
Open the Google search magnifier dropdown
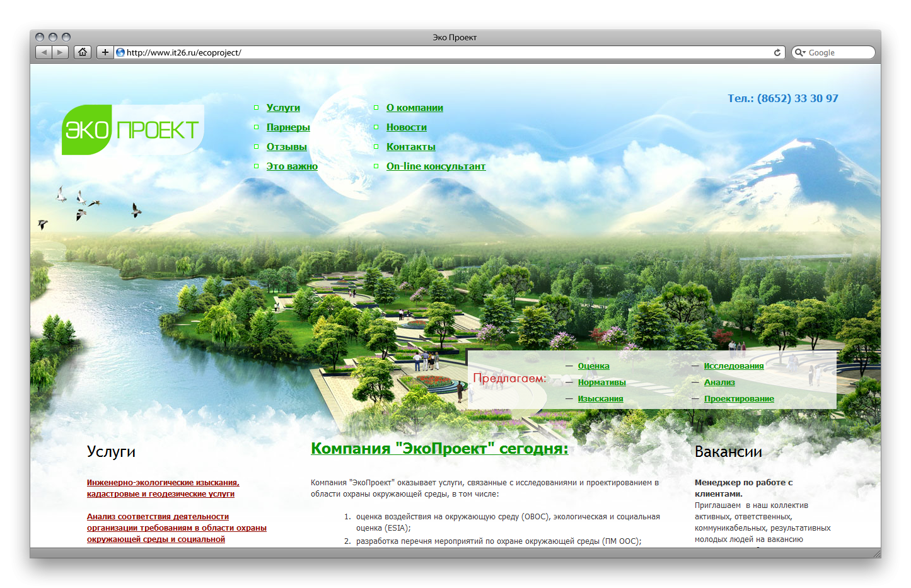click(x=800, y=52)
